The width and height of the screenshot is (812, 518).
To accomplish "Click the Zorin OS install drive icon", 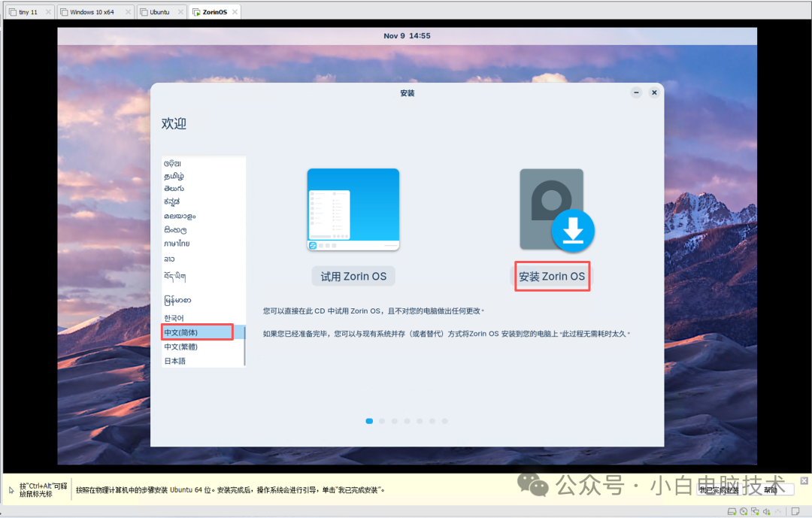I will coord(552,209).
